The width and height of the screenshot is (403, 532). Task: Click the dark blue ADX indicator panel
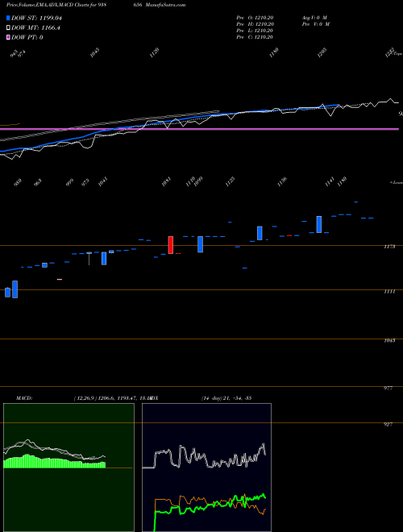click(206, 468)
